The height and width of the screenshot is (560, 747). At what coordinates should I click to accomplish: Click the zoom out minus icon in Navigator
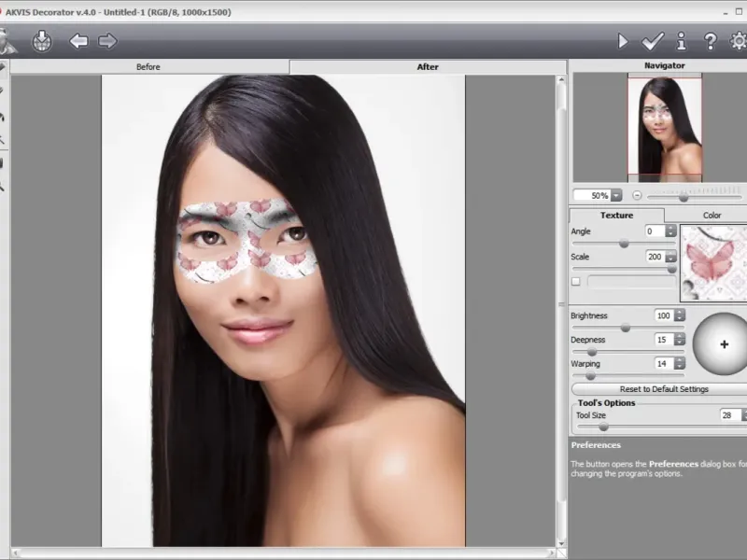(x=637, y=196)
